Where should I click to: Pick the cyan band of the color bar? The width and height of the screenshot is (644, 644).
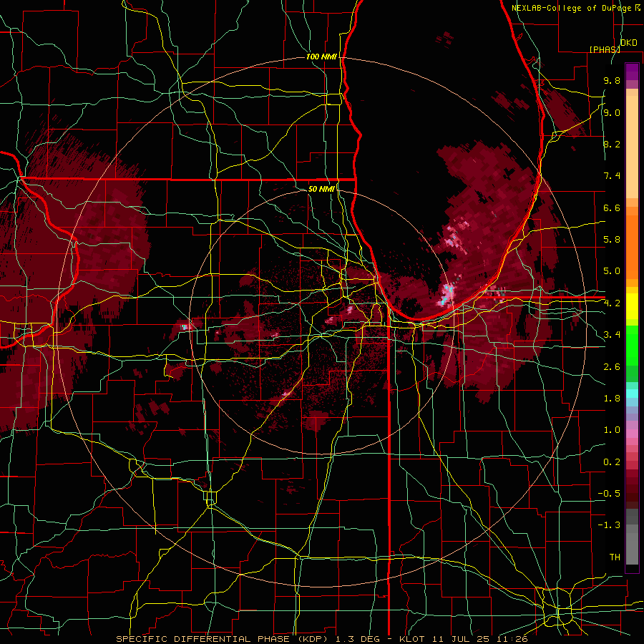[632, 394]
